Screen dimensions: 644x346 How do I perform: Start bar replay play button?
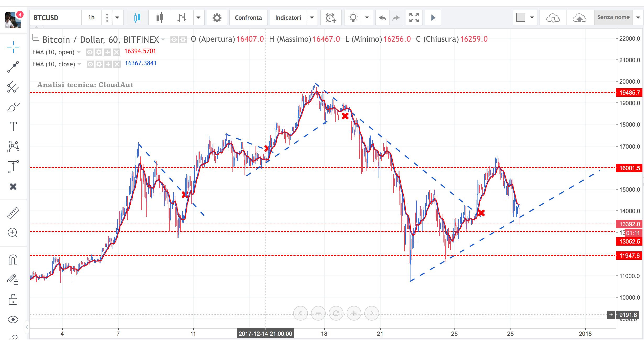click(433, 18)
